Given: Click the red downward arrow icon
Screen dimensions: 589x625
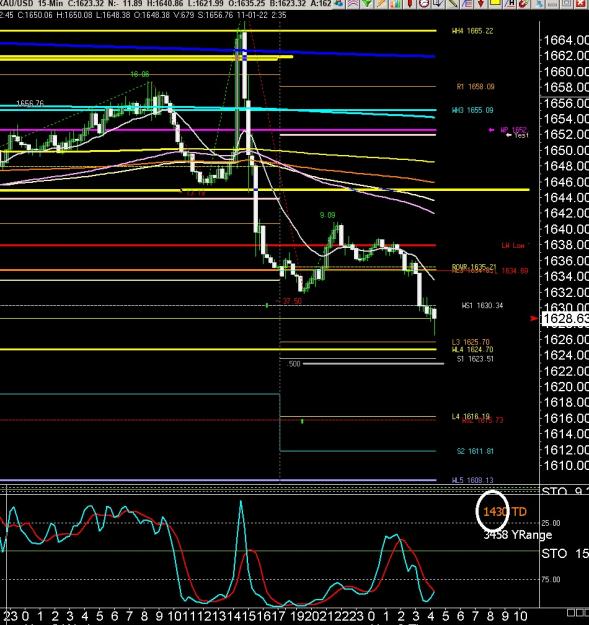Looking at the screenshot, I should point(481,4).
